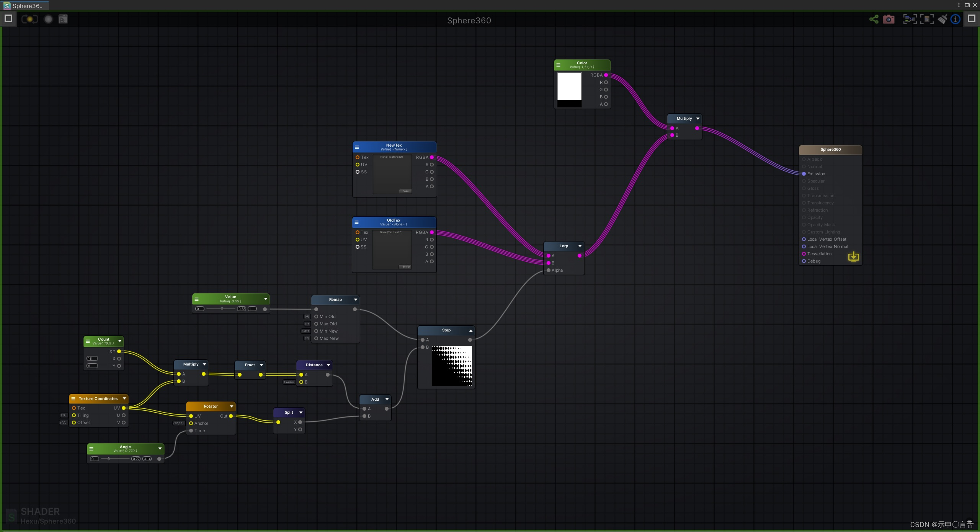
Task: Drag the Angle value slider
Action: click(109, 459)
